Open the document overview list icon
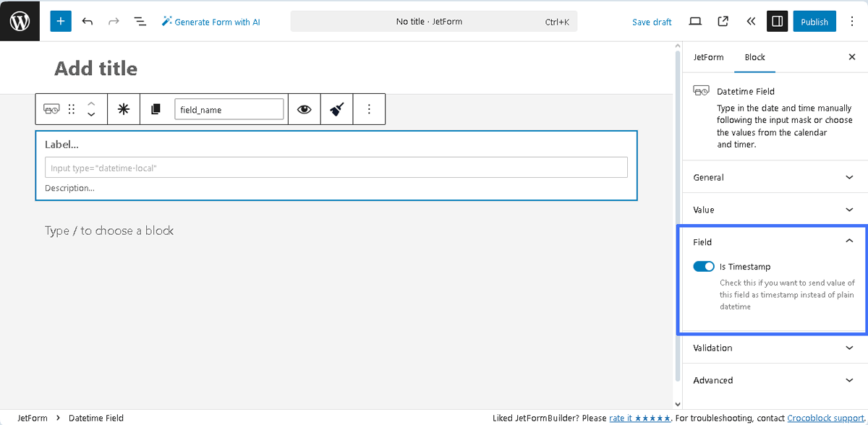 click(140, 22)
